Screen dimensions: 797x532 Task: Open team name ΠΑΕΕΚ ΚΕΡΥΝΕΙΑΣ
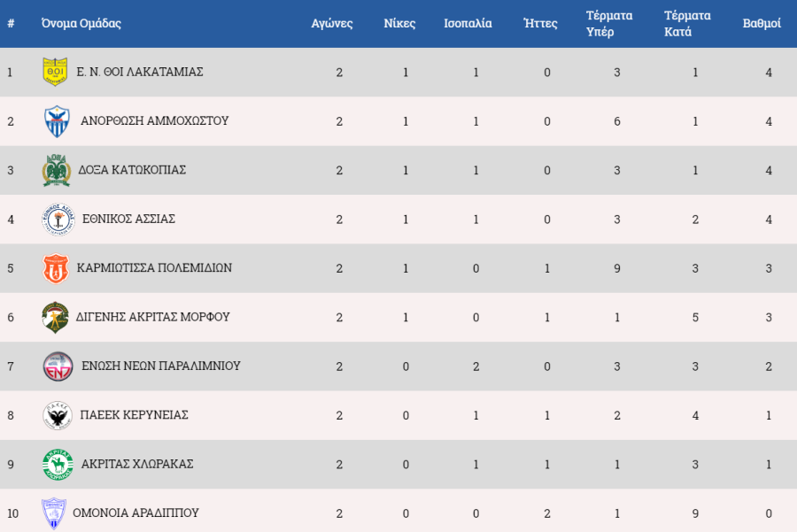coord(135,415)
